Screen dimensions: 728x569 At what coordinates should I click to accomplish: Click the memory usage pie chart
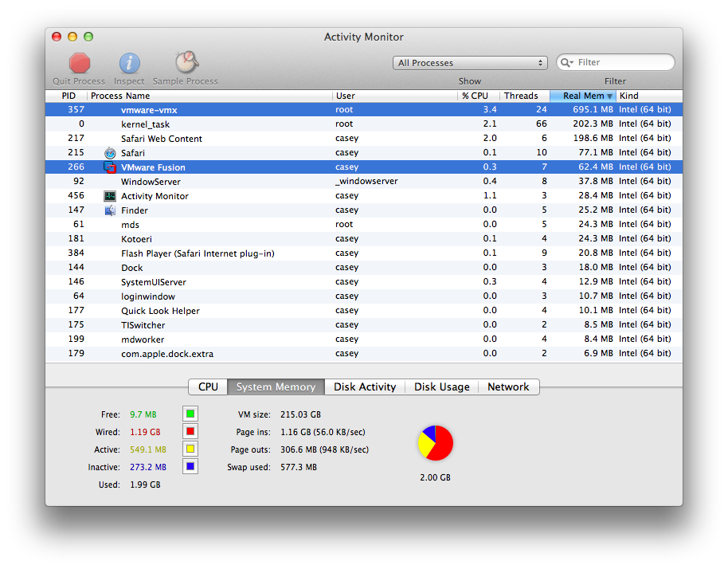436,442
